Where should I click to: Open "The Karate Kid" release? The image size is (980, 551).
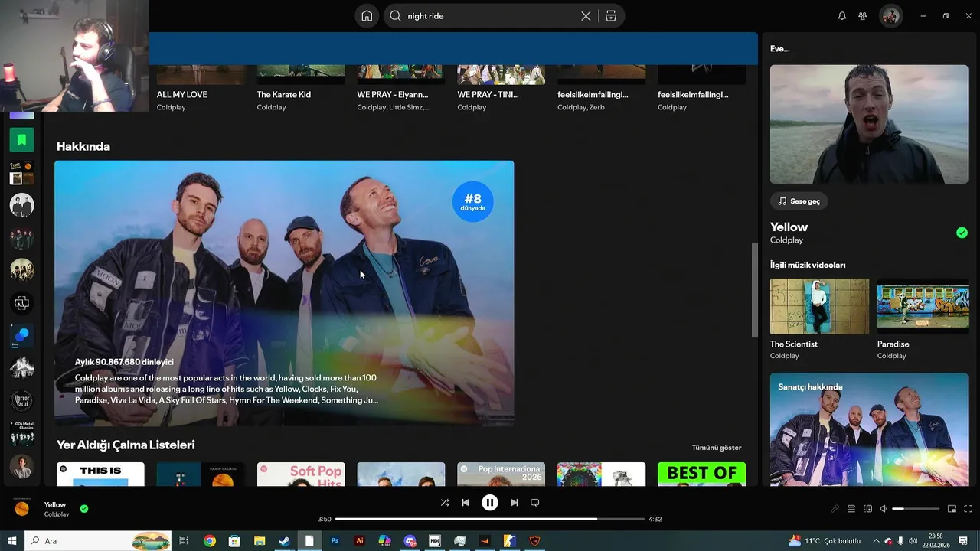[x=284, y=95]
